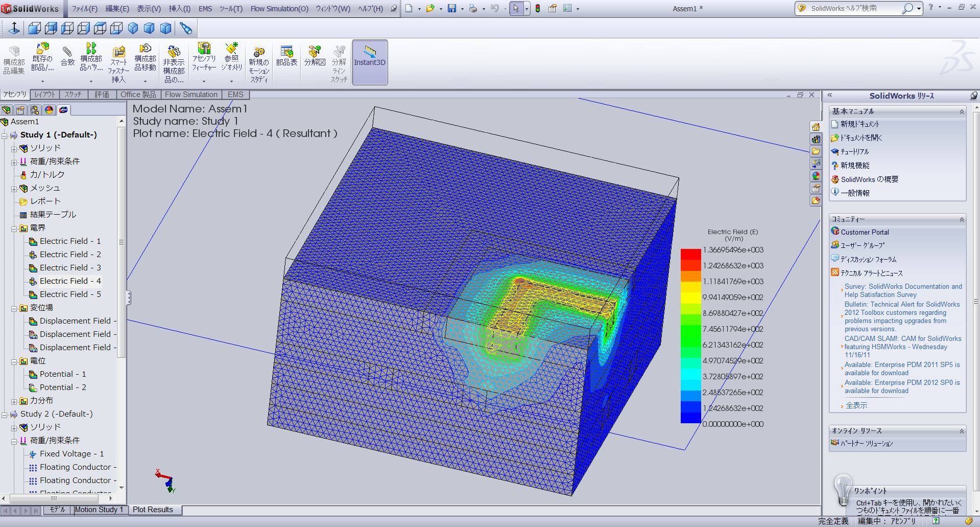This screenshot has width=980, height=527.
Task: Click the traffic light rebuild icon
Action: point(538,8)
